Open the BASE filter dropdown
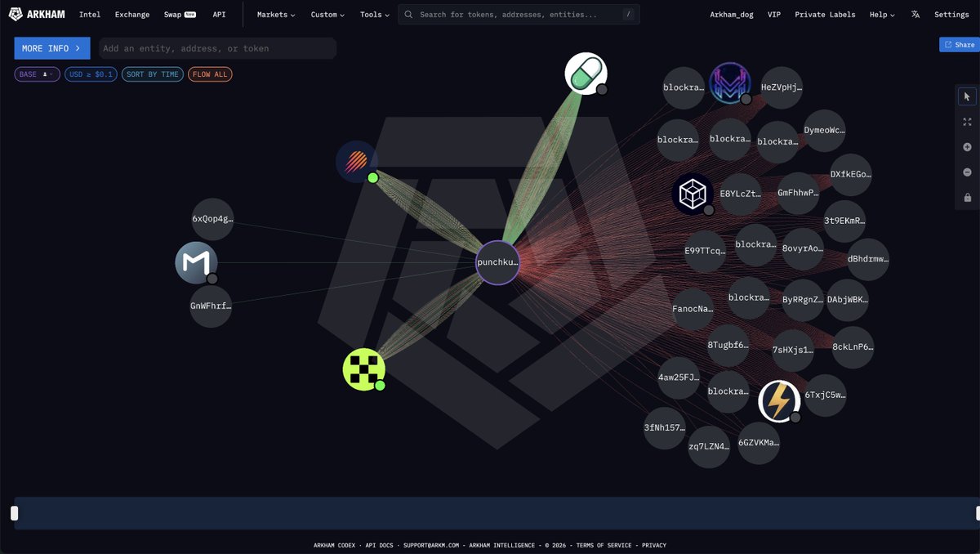Viewport: 980px width, 554px height. pyautogui.click(x=37, y=74)
